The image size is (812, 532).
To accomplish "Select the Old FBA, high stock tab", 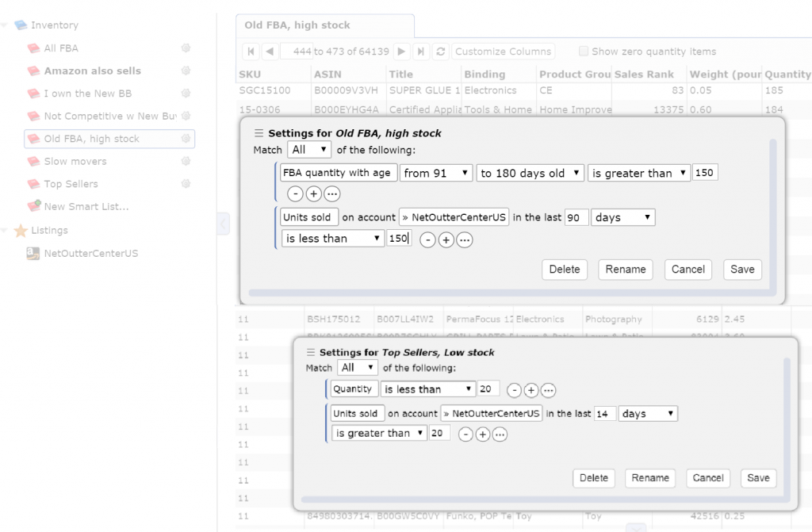I will [x=324, y=25].
